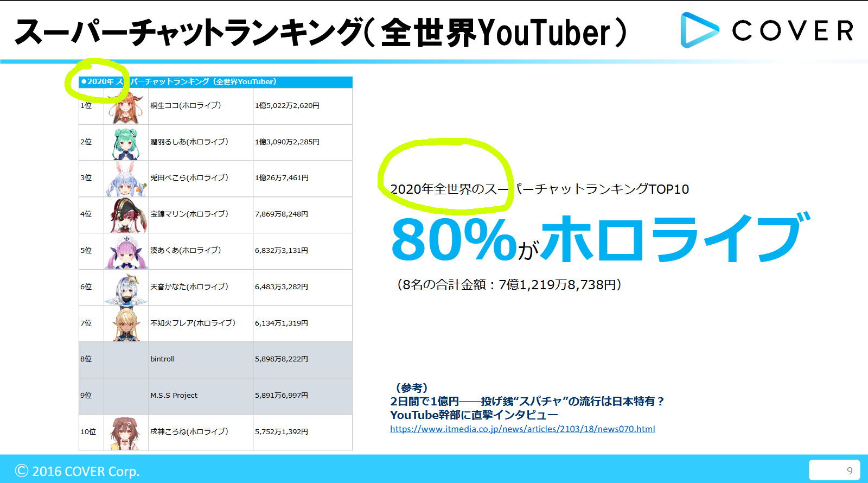The image size is (868, 483).
Task: Click the © 2016 COVER Corp. footer text
Action: click(x=78, y=471)
